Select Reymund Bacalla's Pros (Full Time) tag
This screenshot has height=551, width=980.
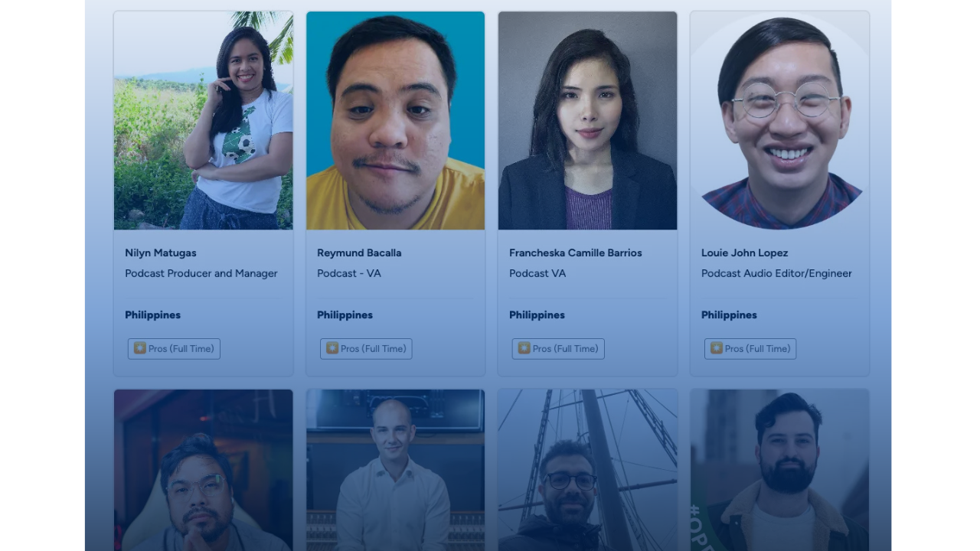[x=366, y=349]
